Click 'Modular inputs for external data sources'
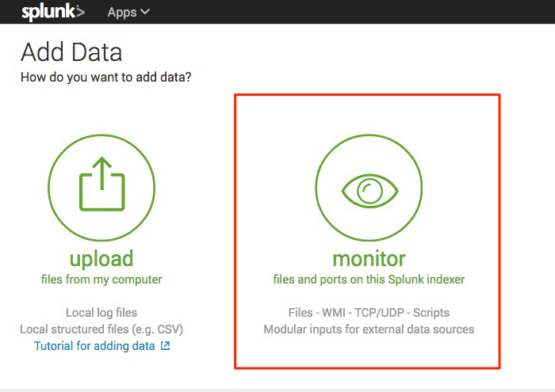The image size is (555, 392). tap(369, 329)
